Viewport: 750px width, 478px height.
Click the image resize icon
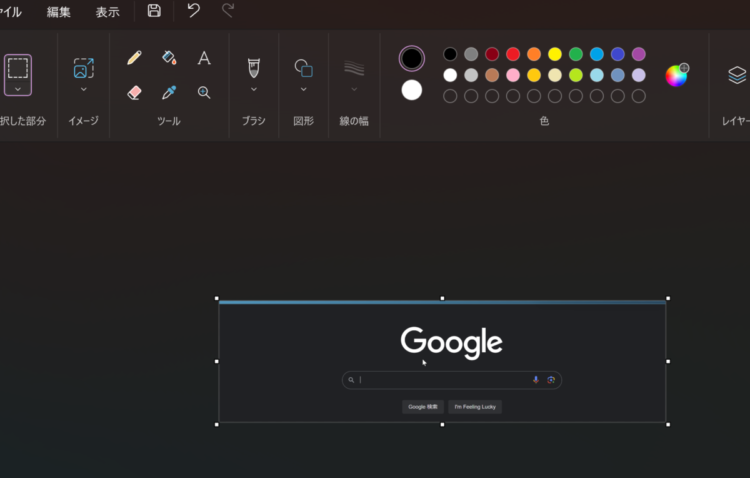point(84,68)
